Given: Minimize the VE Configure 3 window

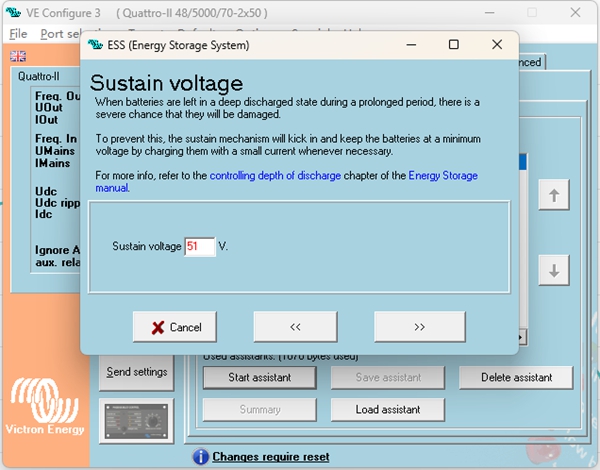Looking at the screenshot, I should pyautogui.click(x=489, y=13).
